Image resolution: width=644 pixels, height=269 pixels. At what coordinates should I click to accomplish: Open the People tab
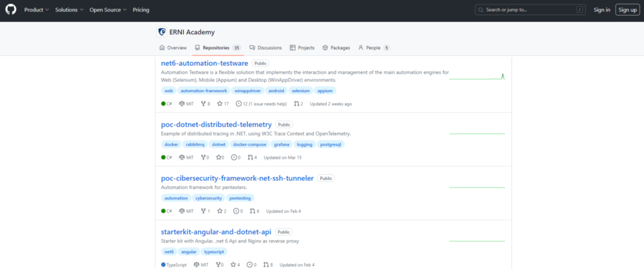(x=374, y=47)
